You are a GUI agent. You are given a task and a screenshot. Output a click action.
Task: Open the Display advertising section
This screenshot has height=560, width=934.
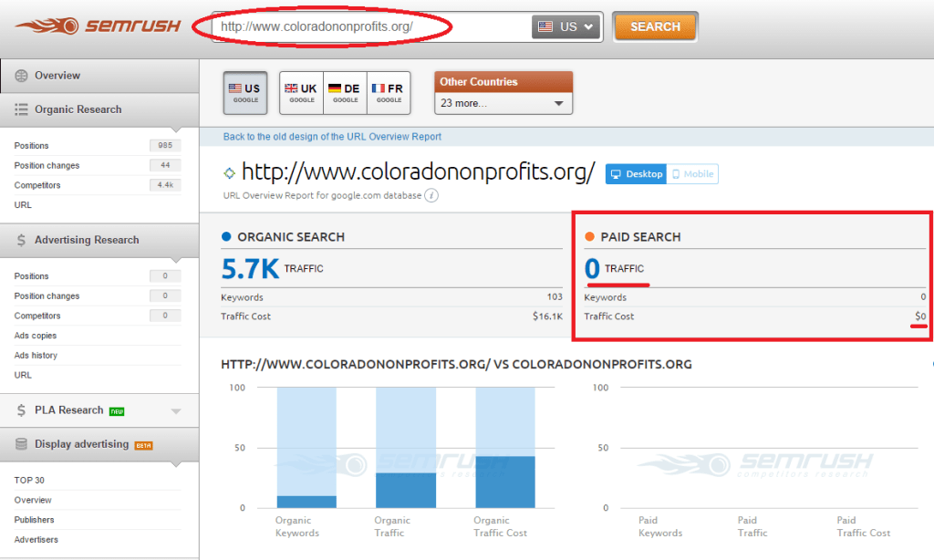(99, 444)
